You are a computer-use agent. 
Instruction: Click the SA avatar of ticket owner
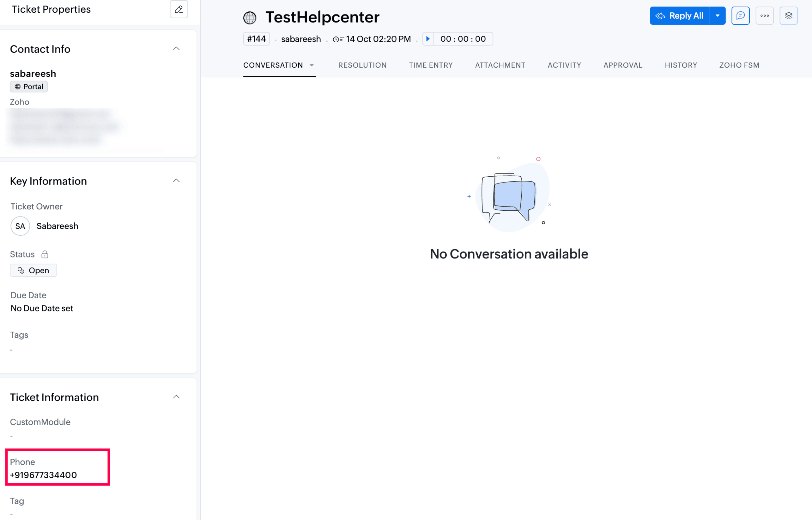[x=20, y=226]
